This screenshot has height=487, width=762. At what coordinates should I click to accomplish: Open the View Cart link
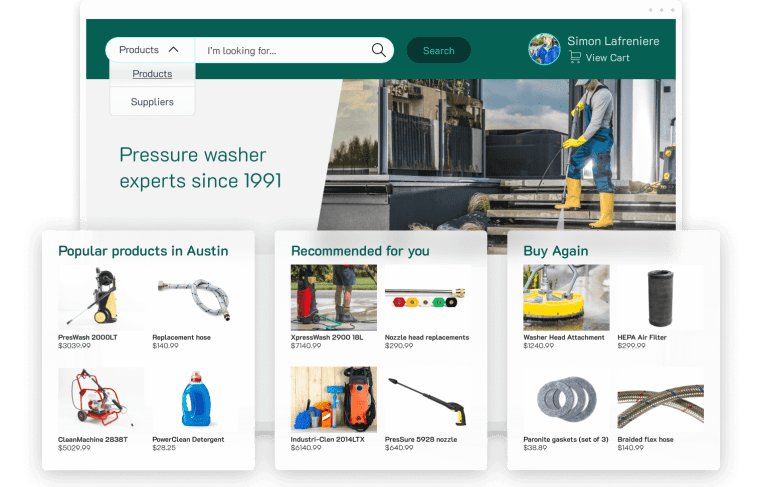[x=607, y=58]
